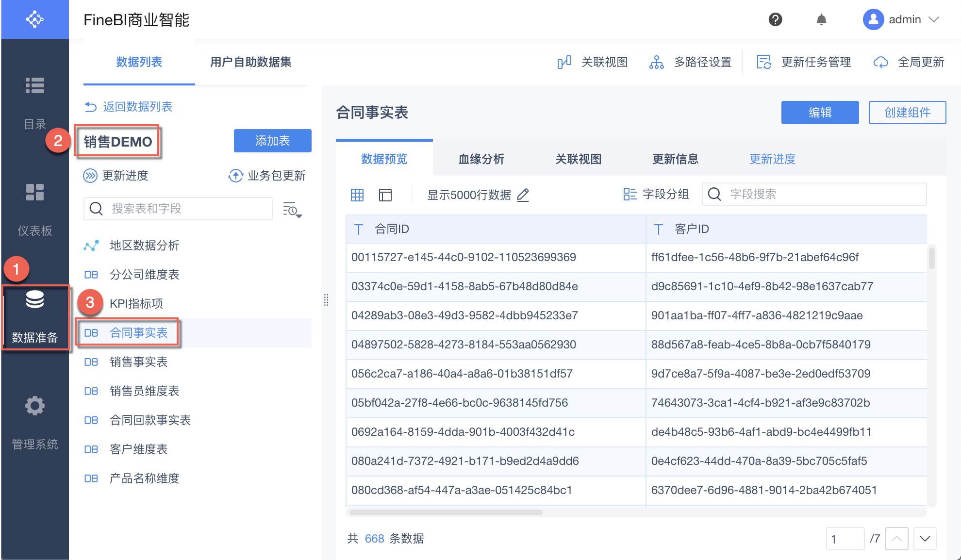Open the filter dropdown beside table search

tap(292, 209)
